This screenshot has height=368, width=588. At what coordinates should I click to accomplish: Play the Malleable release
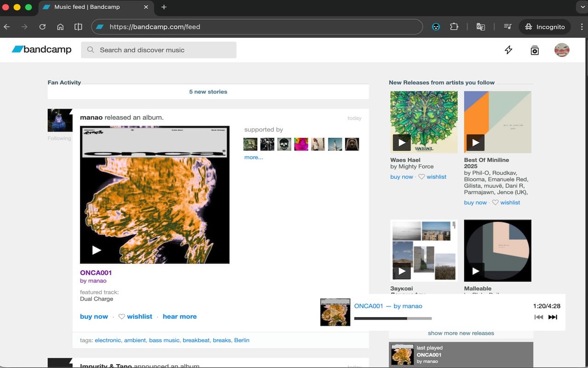(475, 271)
